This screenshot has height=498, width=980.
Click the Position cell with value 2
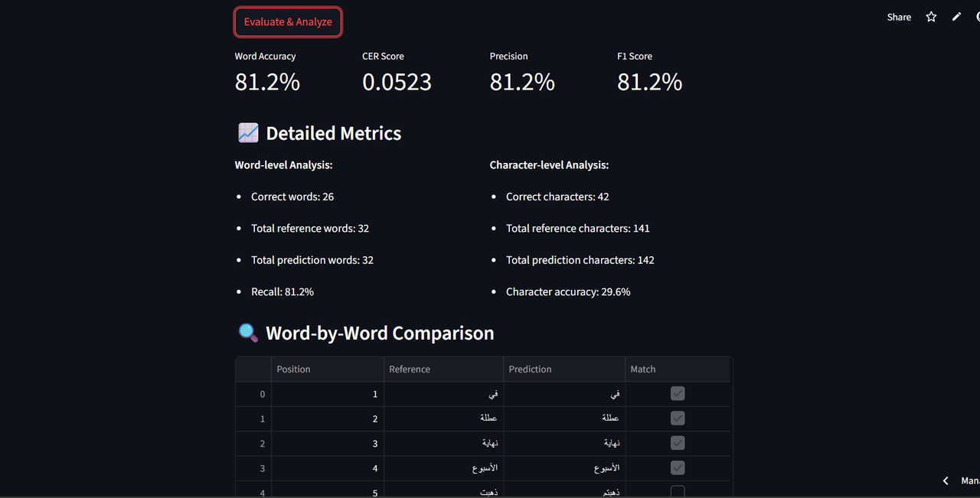[328, 419]
